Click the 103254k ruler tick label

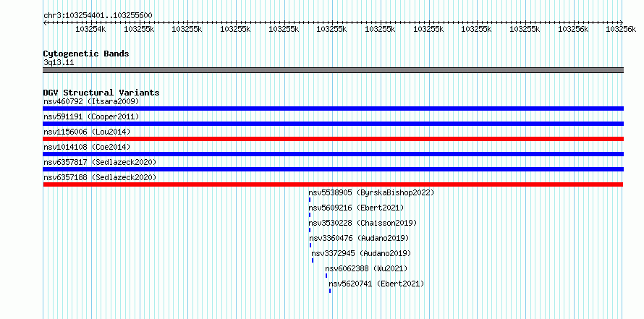click(x=90, y=29)
